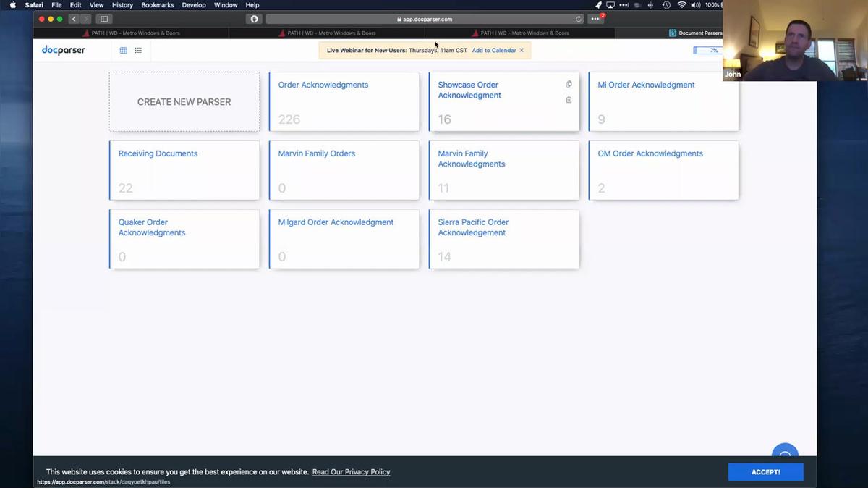
Task: Open the Bookmarks menu
Action: (x=158, y=5)
